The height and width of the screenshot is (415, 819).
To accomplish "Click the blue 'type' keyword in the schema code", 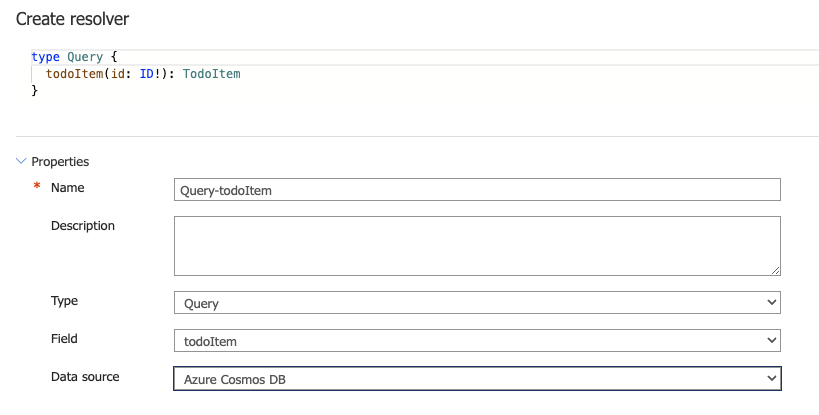I will point(45,57).
